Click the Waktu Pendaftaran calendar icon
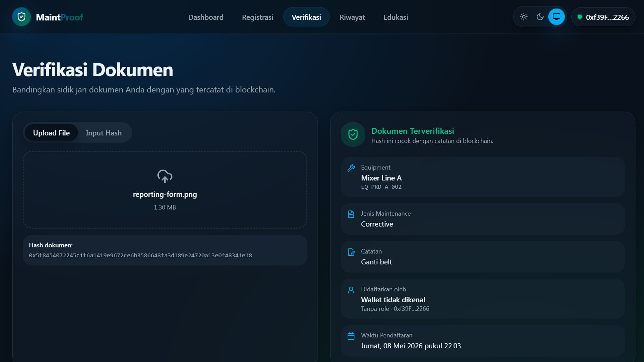This screenshot has height=362, width=644. 351,336
